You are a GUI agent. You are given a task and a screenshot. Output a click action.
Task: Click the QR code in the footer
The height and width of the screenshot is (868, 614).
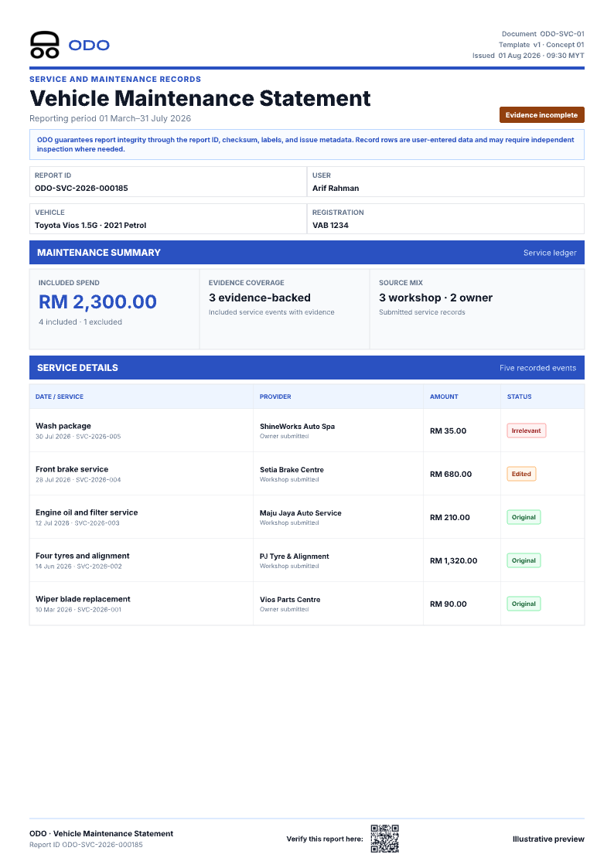(x=385, y=839)
